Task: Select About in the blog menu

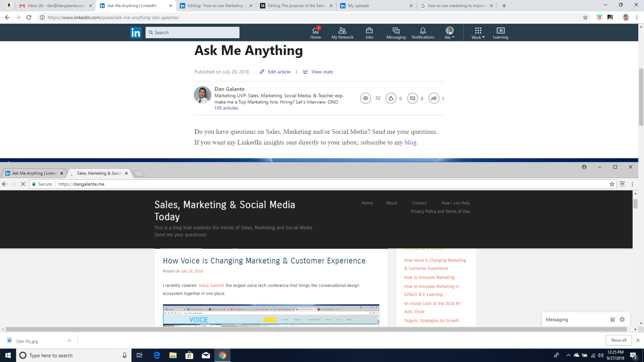Action: (391, 203)
